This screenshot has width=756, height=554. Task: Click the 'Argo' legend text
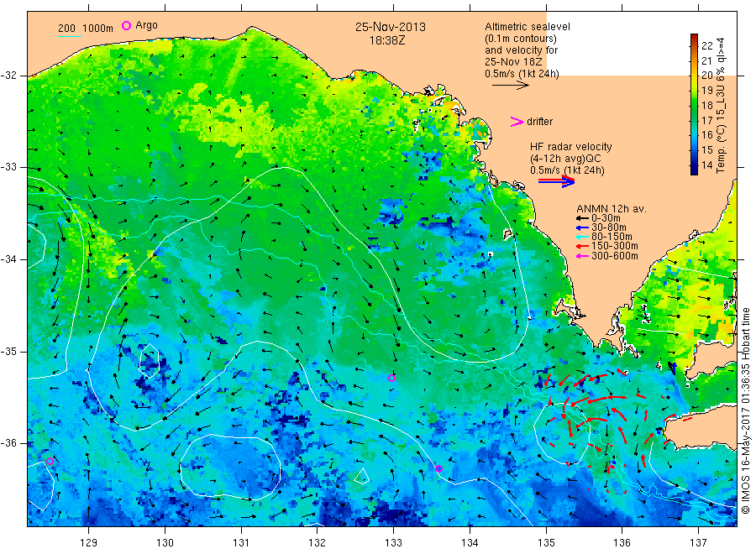(x=146, y=25)
